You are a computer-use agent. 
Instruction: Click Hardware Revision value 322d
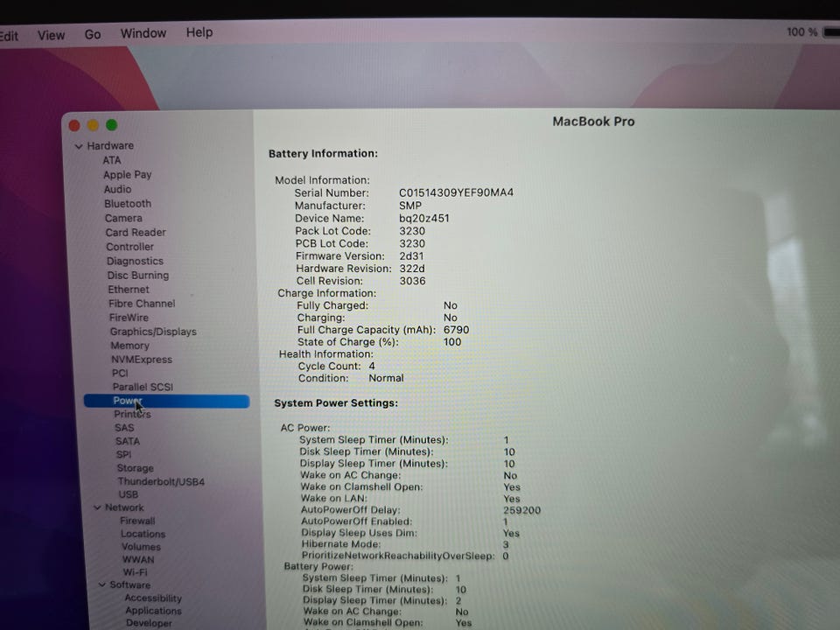412,269
